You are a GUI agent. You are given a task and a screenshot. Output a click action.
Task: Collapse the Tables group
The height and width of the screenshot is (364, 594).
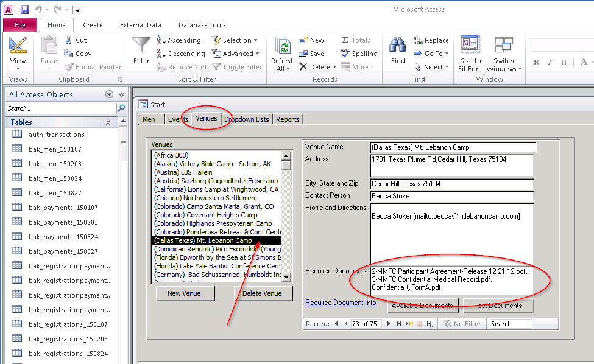108,122
